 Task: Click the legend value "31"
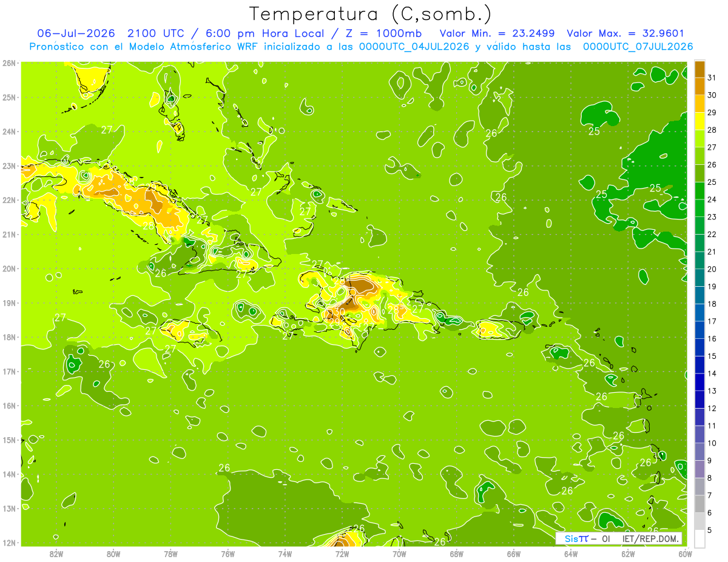pos(712,77)
